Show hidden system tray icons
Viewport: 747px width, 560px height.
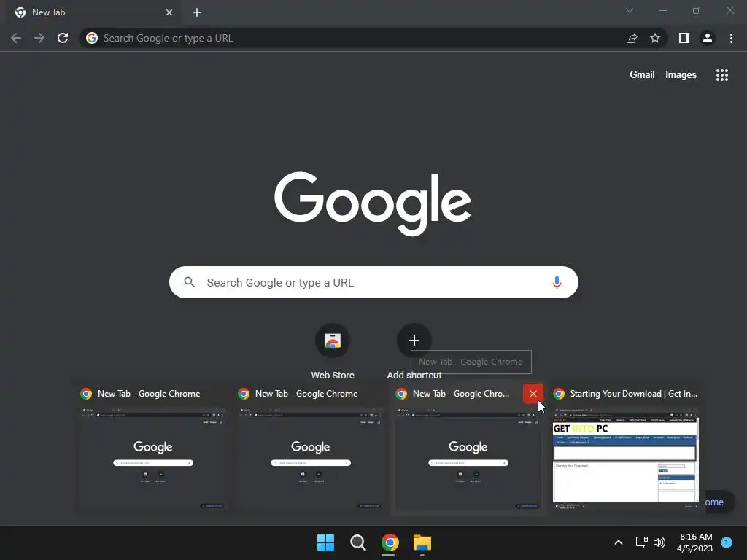(619, 542)
